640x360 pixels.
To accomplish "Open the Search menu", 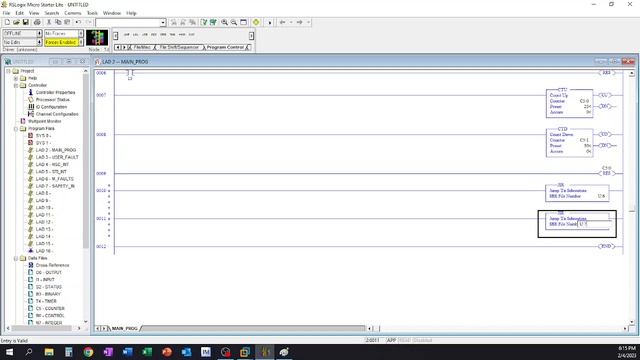I will (51, 13).
